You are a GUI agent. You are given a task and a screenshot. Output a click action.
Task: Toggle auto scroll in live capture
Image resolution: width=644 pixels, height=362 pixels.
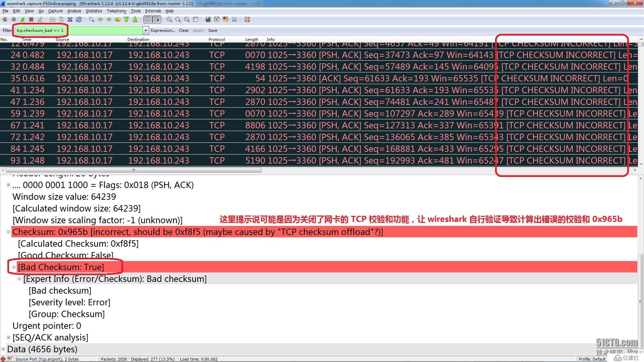pos(156,19)
